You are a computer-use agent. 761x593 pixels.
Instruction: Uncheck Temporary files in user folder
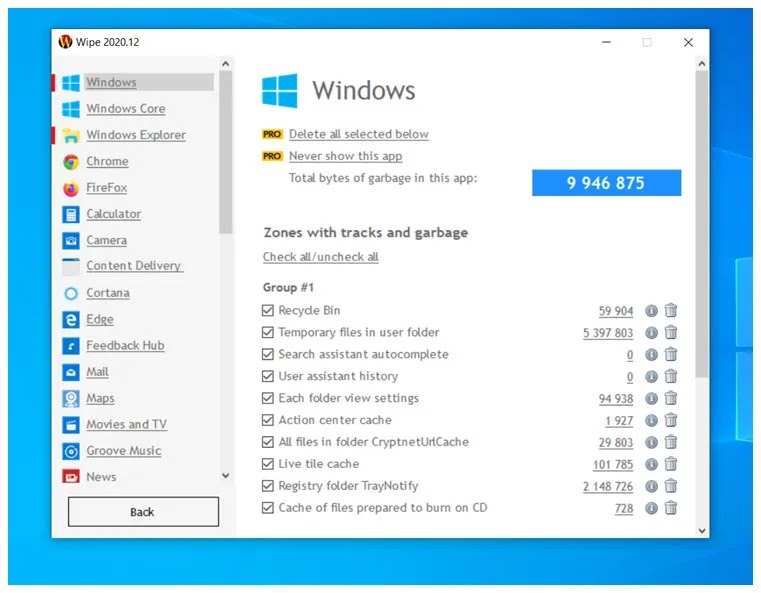pos(267,332)
